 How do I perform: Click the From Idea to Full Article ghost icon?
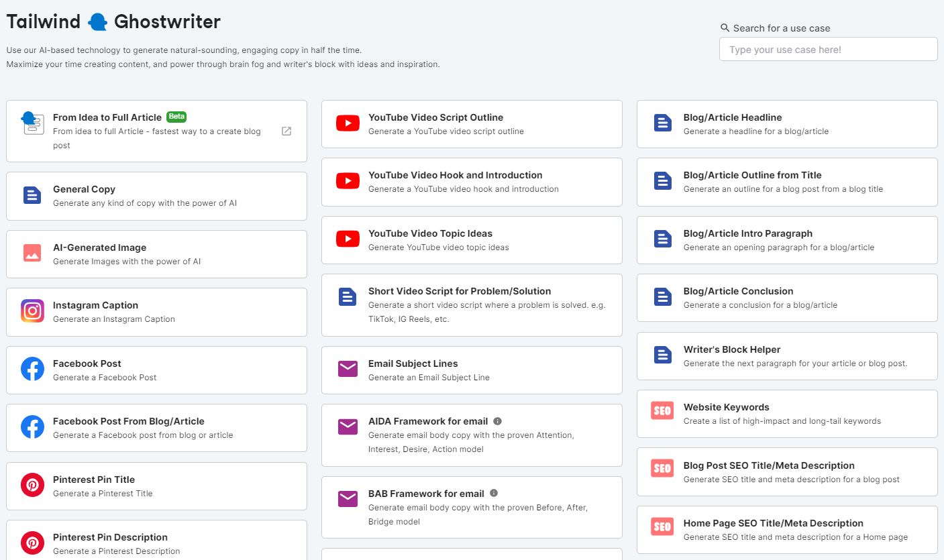(x=32, y=123)
